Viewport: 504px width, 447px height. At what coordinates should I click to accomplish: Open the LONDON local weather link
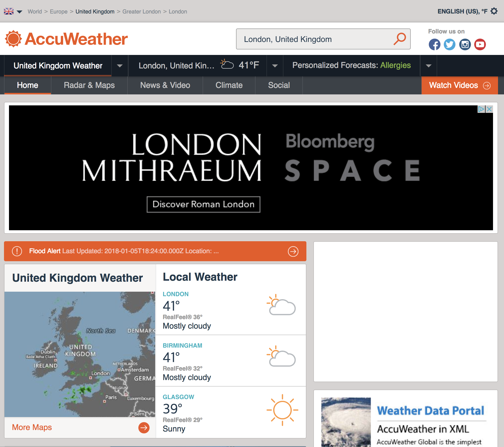pyautogui.click(x=175, y=294)
